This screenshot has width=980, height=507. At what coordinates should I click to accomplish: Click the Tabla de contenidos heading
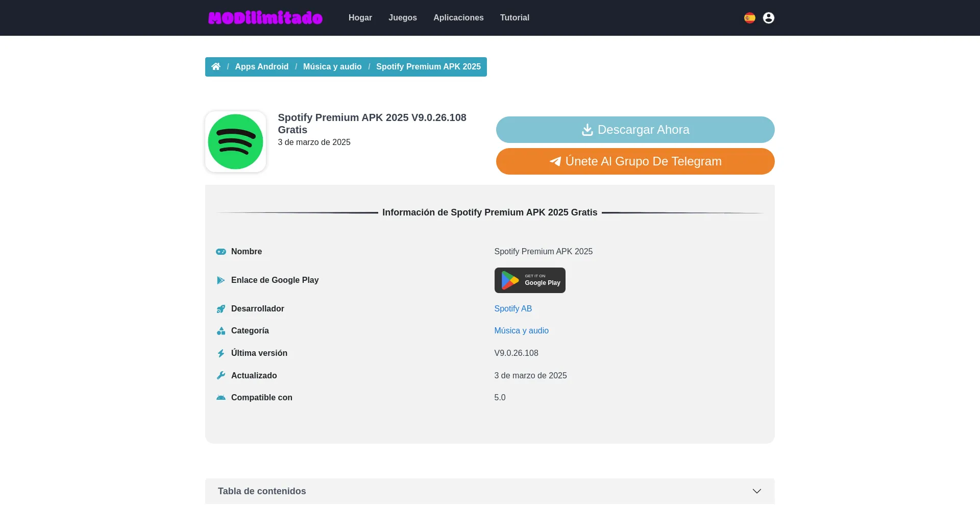coord(262,491)
